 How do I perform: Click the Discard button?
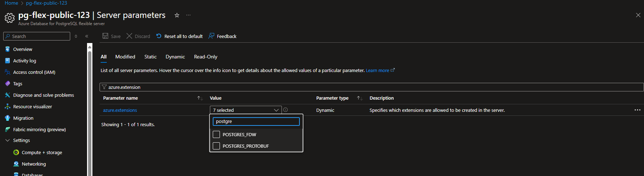click(x=138, y=36)
